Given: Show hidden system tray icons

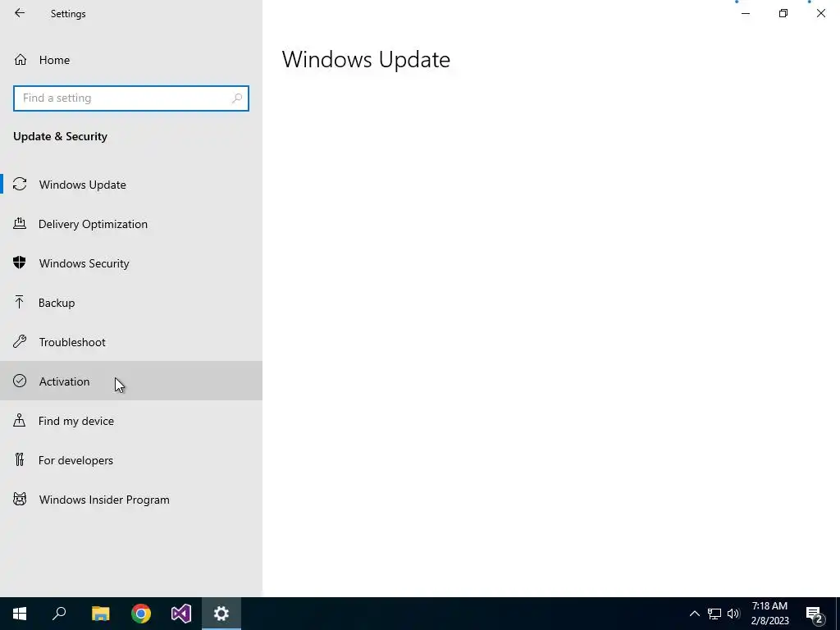Looking at the screenshot, I should [694, 614].
